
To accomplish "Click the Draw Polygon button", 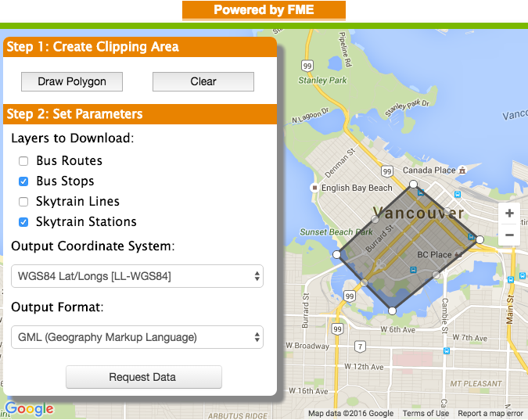I will pos(72,81).
